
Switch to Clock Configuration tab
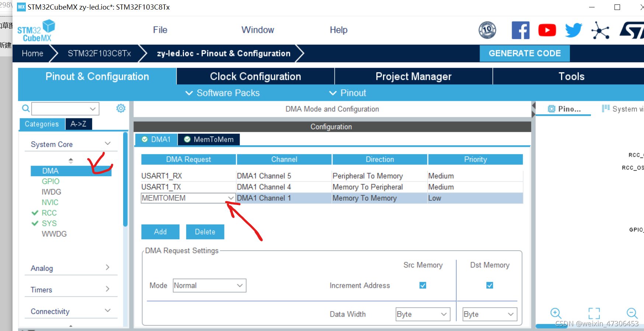tap(255, 76)
